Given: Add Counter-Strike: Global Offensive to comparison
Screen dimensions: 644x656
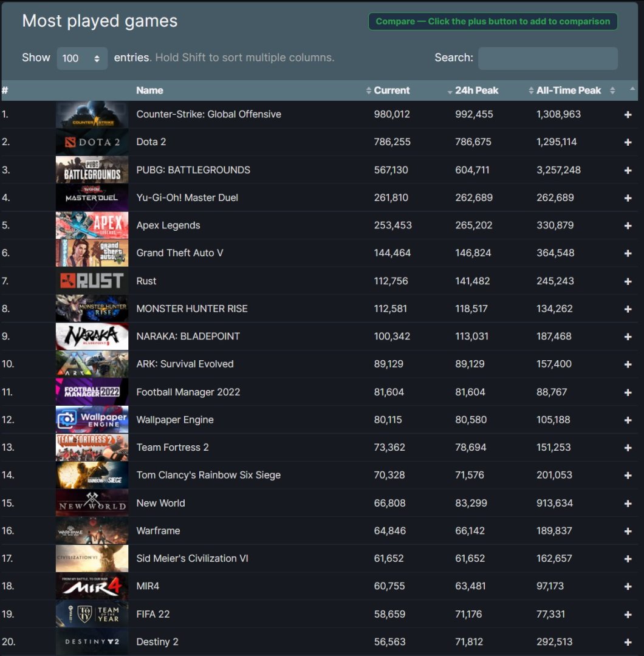Looking at the screenshot, I should coord(628,115).
